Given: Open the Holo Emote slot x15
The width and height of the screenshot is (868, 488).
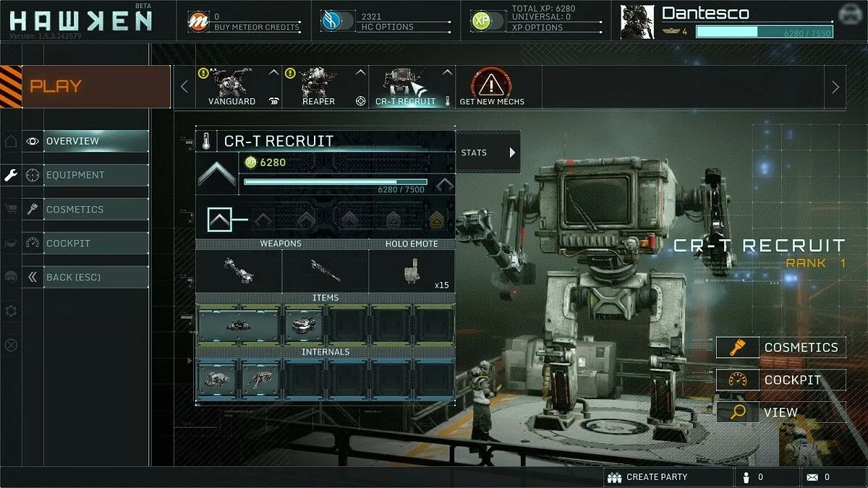Looking at the screenshot, I should [412, 270].
